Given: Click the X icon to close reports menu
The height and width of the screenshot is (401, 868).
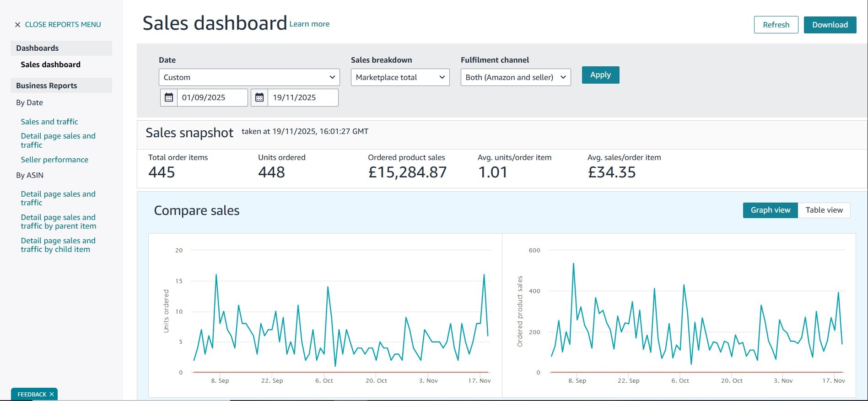Looking at the screenshot, I should point(17,25).
